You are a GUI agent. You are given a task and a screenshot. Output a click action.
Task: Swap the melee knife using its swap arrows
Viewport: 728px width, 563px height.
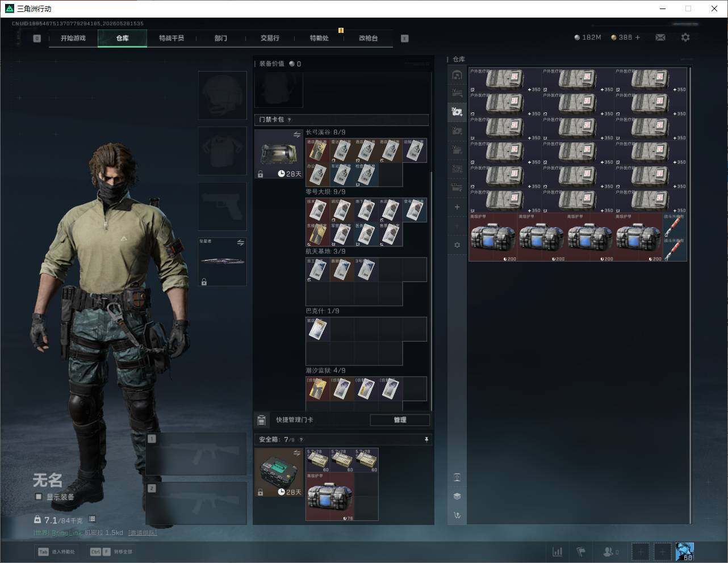pyautogui.click(x=240, y=243)
